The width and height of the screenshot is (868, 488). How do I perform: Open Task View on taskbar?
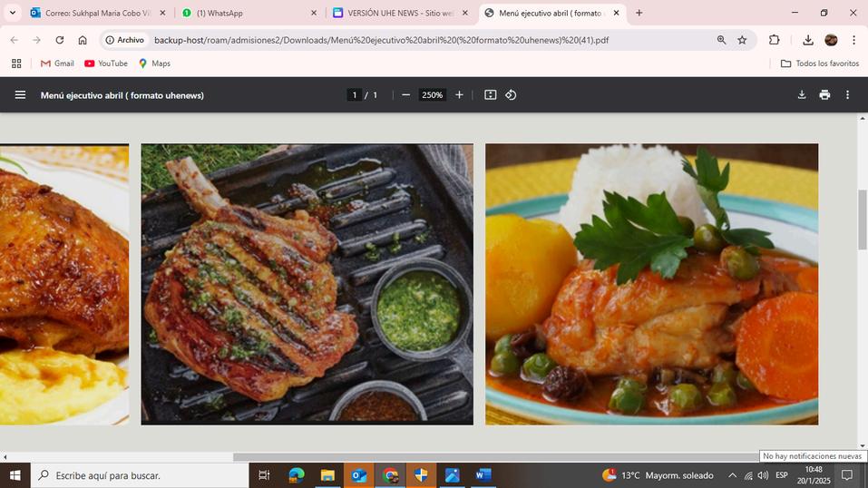click(264, 475)
